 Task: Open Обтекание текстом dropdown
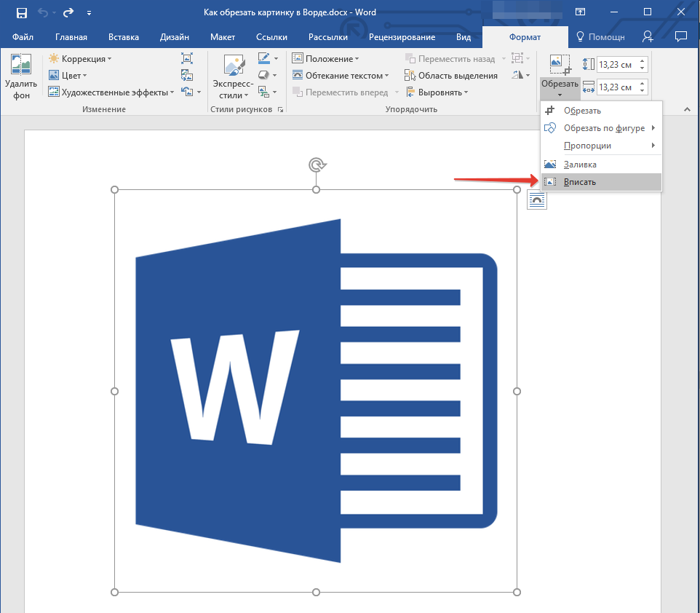tap(341, 76)
